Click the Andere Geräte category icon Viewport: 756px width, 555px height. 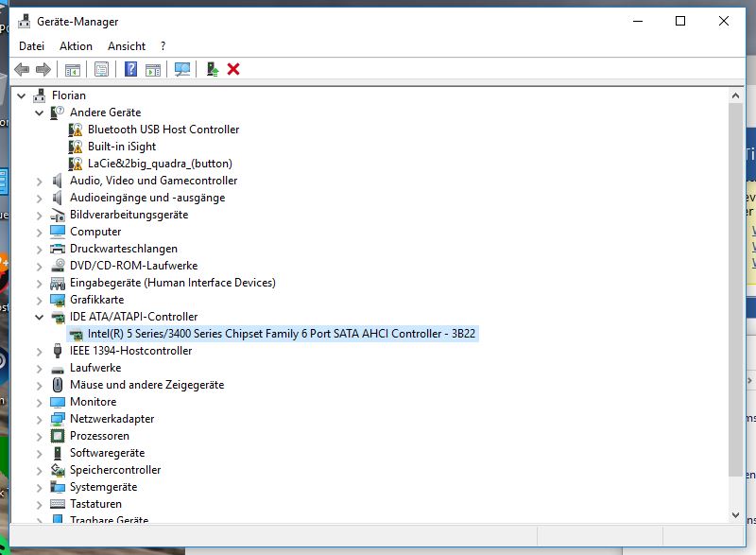[x=58, y=113]
